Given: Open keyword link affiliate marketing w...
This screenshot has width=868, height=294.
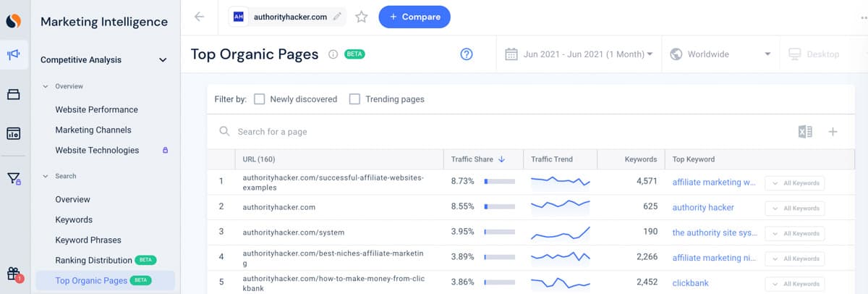Looking at the screenshot, I should pos(714,182).
